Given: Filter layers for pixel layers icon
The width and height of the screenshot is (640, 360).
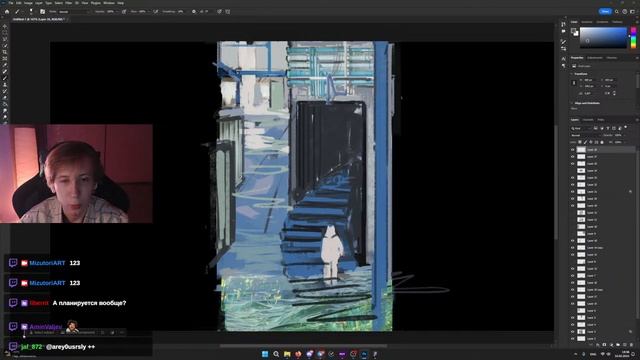Looking at the screenshot, I should click(596, 128).
